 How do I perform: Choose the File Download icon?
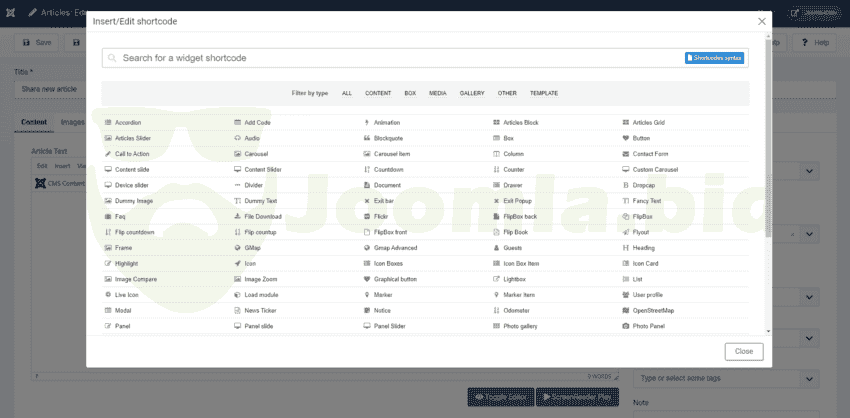click(237, 217)
